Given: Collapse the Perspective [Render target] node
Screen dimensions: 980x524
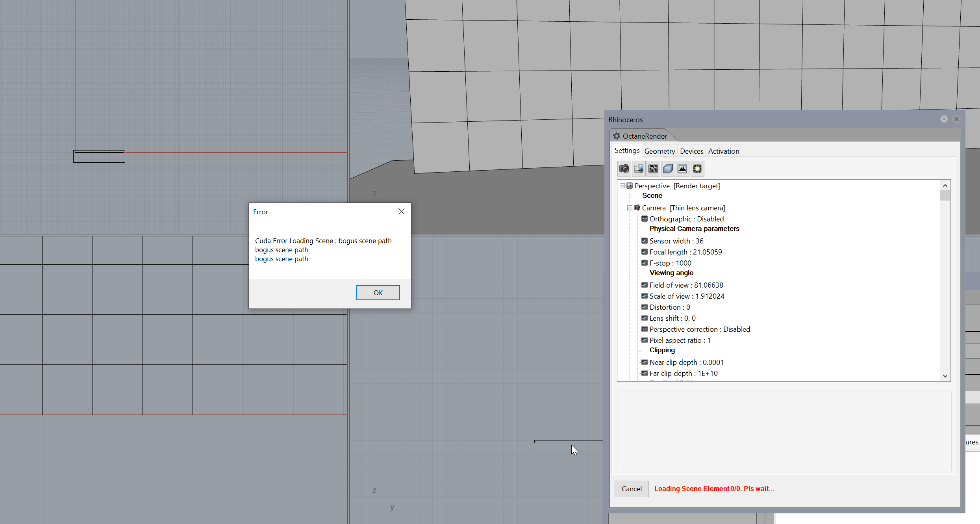Looking at the screenshot, I should click(x=622, y=186).
